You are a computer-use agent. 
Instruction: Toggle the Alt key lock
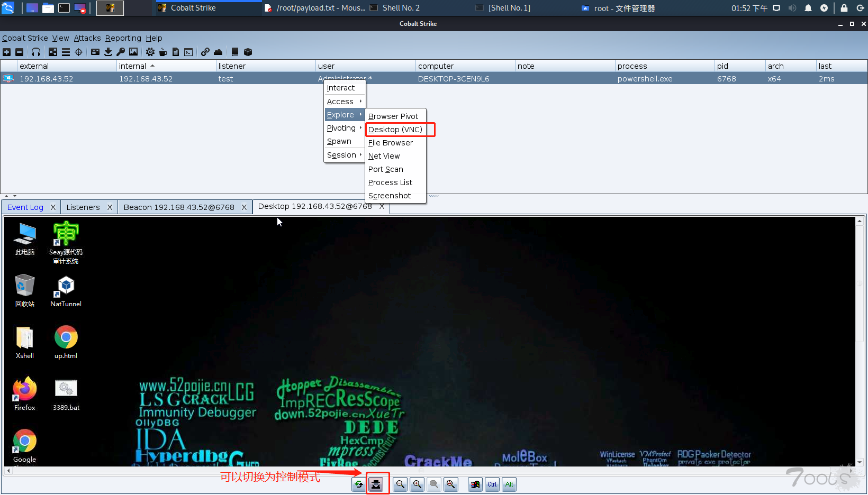click(509, 484)
